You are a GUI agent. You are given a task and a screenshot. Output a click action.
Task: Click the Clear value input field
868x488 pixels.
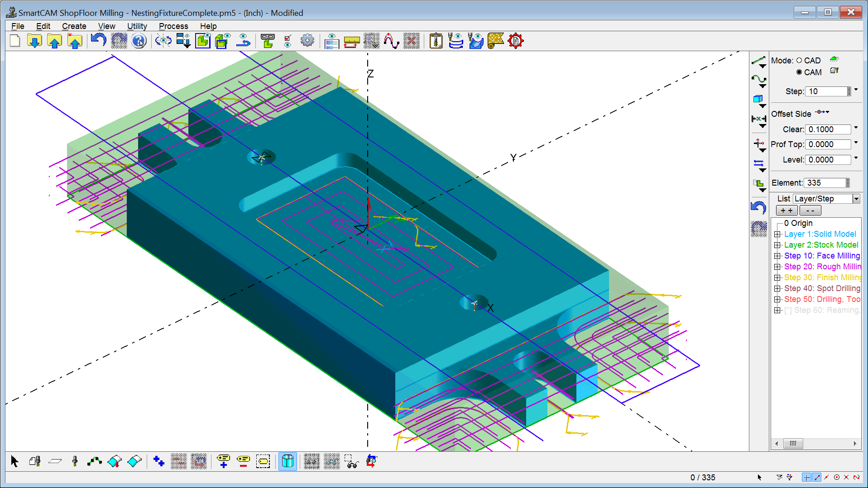coord(828,129)
